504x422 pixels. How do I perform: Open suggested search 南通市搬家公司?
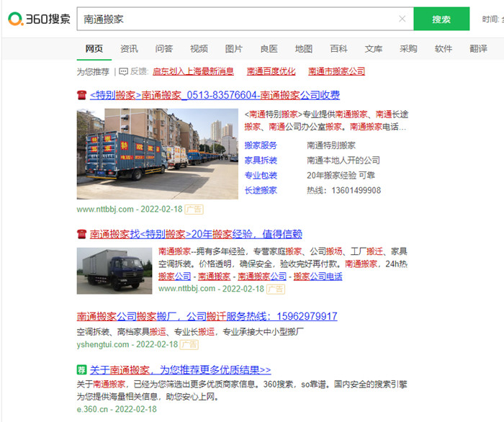pyautogui.click(x=336, y=71)
